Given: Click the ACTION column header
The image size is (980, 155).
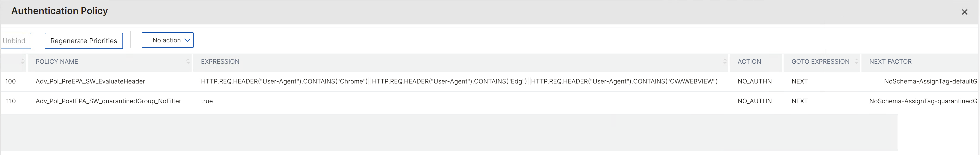Looking at the screenshot, I should 749,61.
